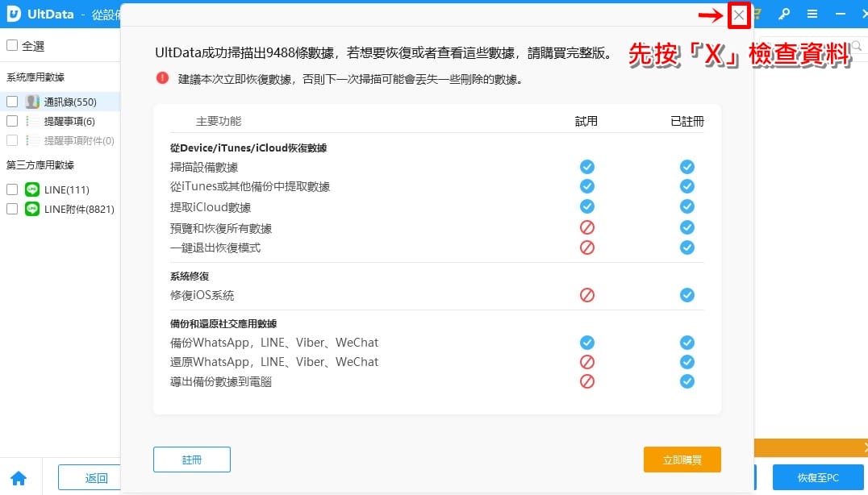Click the red warning exclamation icon
This screenshot has height=495, width=868.
pyautogui.click(x=162, y=78)
